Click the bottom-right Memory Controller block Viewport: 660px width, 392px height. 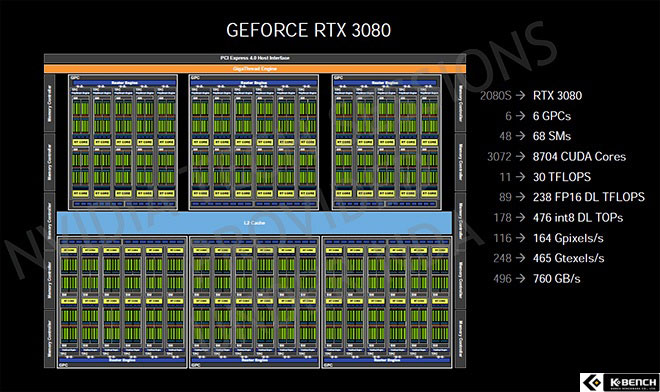[x=460, y=339]
